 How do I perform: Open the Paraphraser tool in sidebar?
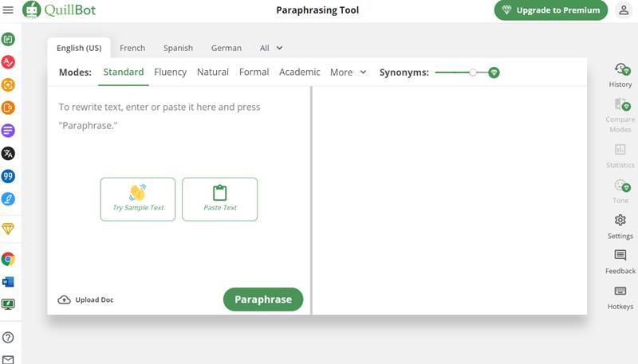pyautogui.click(x=8, y=39)
